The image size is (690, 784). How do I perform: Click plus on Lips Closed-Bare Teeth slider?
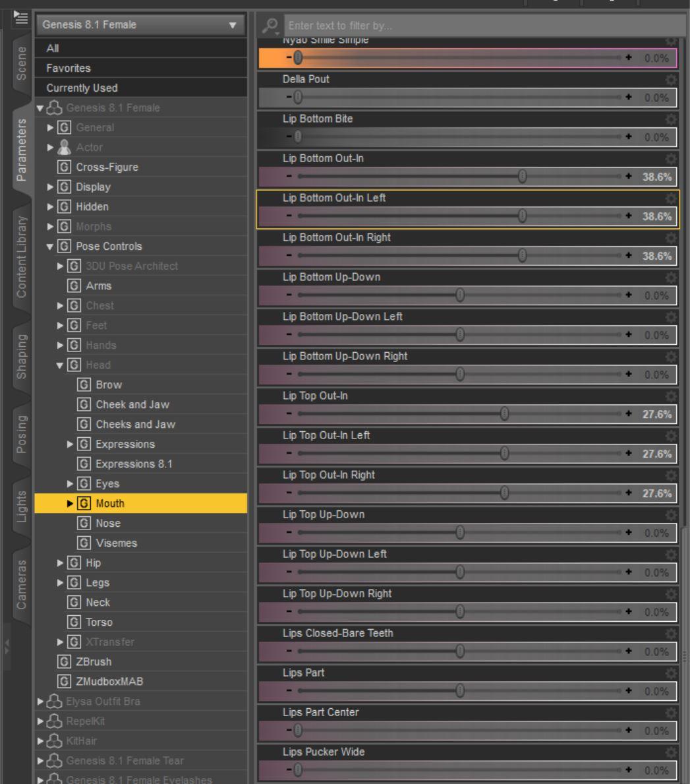[629, 651]
